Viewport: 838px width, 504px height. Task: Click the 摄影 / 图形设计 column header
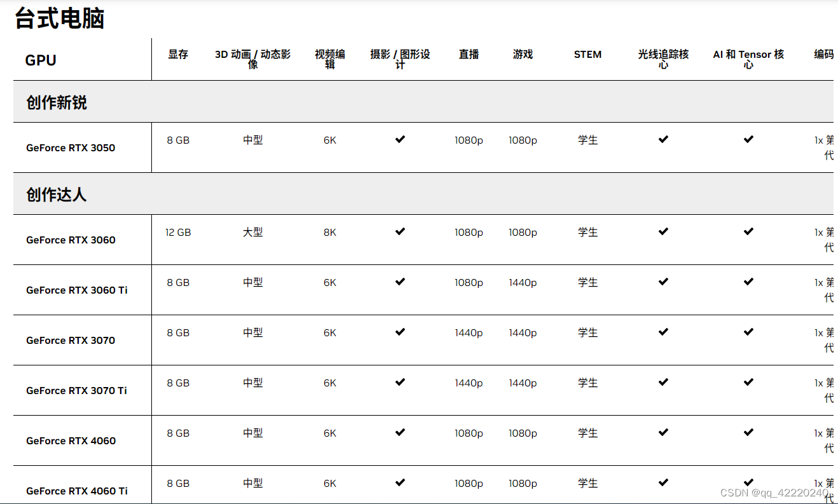[x=400, y=59]
